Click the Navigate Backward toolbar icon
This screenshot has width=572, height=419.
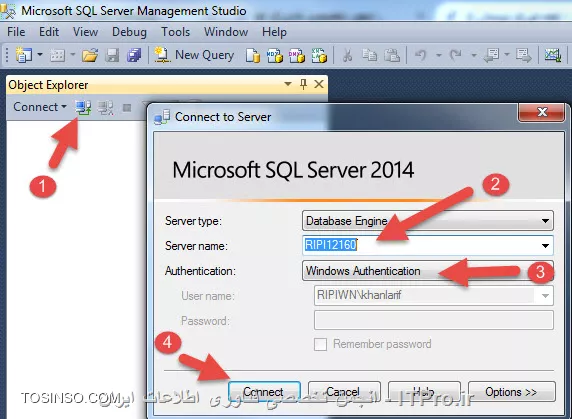[x=491, y=55]
